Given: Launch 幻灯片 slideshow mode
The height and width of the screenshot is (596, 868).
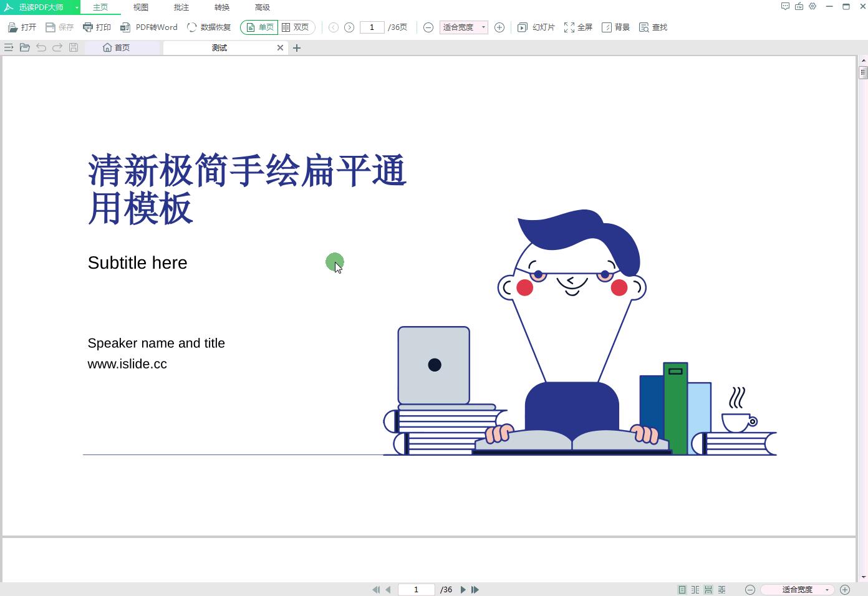Looking at the screenshot, I should 536,27.
